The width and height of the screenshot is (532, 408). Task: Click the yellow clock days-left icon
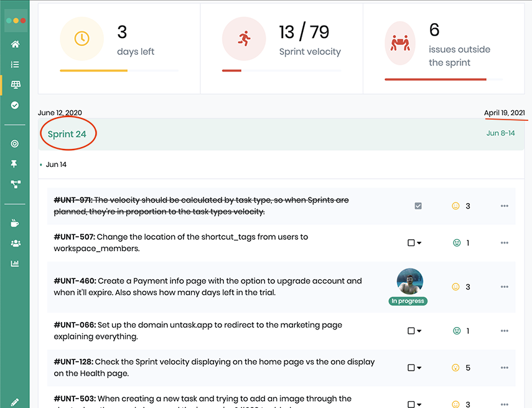tap(82, 39)
